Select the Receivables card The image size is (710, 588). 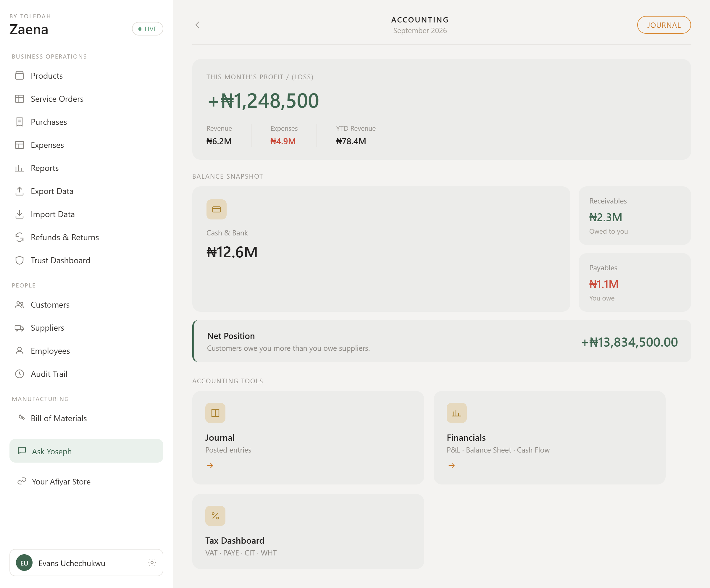click(635, 216)
